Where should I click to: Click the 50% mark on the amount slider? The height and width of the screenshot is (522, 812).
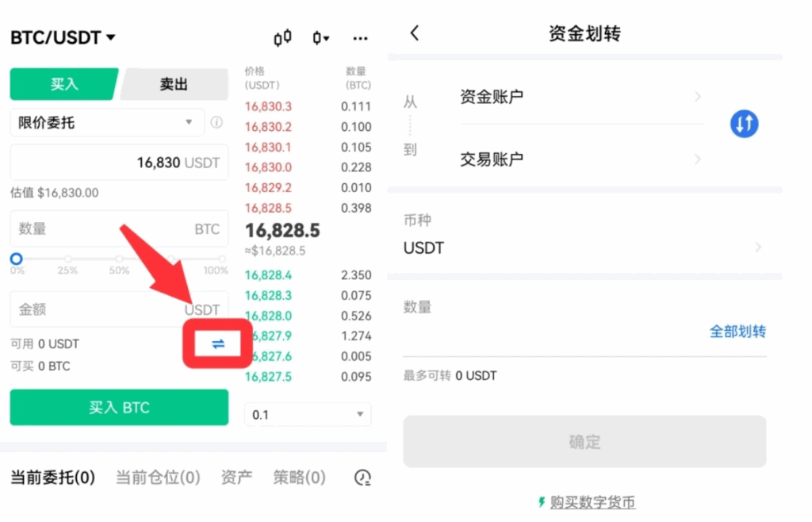pyautogui.click(x=119, y=259)
